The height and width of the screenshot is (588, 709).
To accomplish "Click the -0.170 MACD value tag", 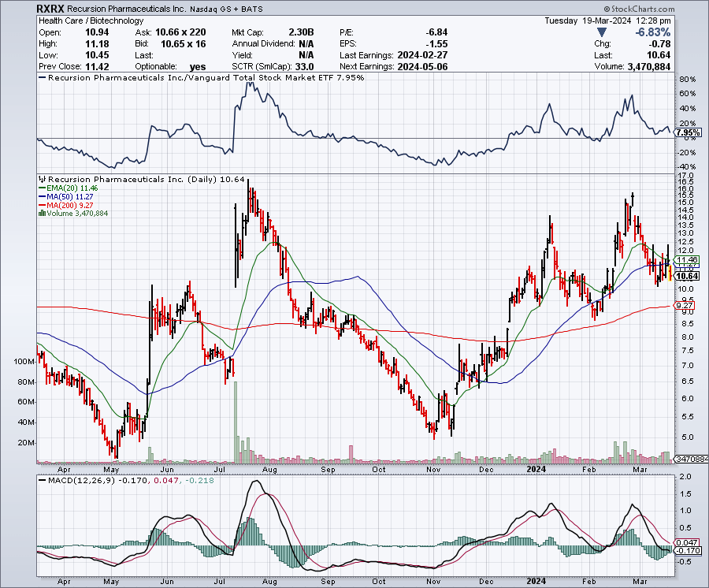I will [688, 550].
